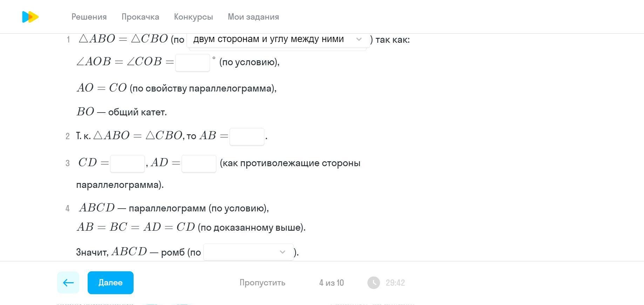644x305 pixels.
Task: Focus the angle degrees input after ∠COB
Action: 192,63
